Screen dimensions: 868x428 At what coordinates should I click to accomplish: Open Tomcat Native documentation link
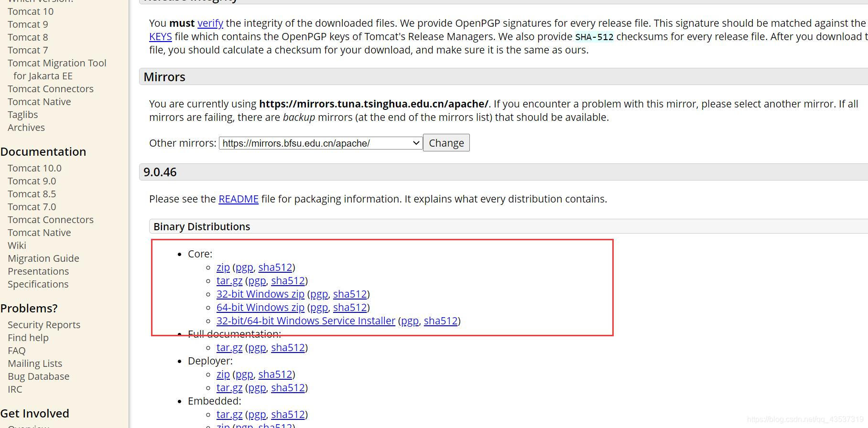(39, 233)
